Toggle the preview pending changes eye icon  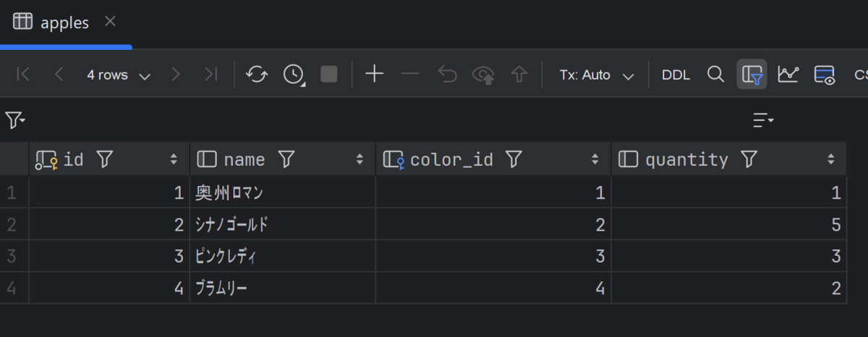pos(482,74)
